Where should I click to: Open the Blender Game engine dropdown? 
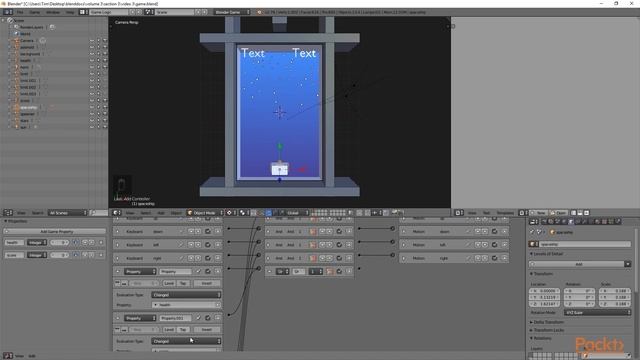pyautogui.click(x=232, y=12)
